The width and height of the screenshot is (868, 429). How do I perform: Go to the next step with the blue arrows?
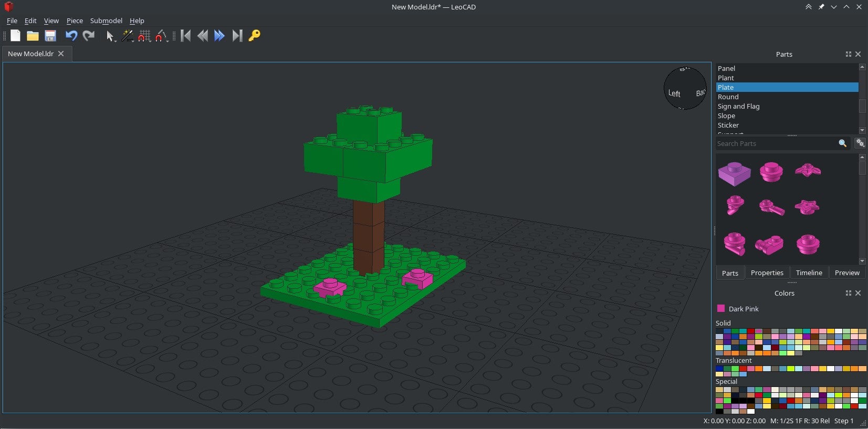[219, 36]
